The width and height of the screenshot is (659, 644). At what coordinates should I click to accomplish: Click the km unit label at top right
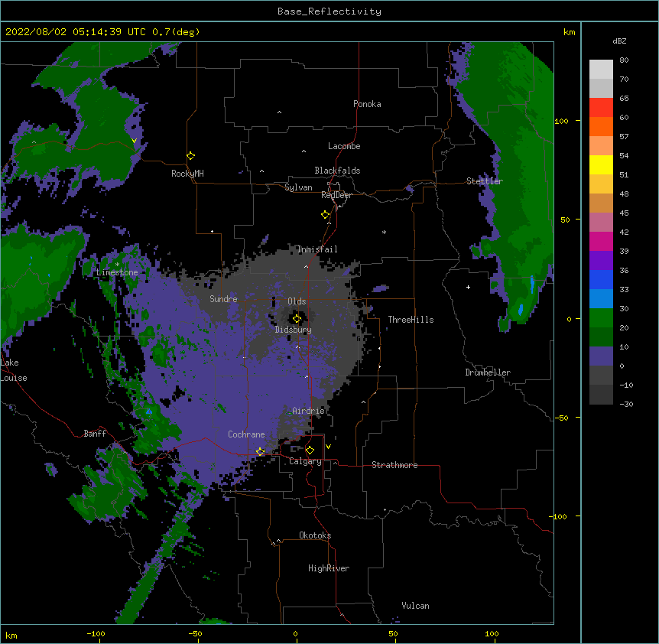pyautogui.click(x=569, y=32)
